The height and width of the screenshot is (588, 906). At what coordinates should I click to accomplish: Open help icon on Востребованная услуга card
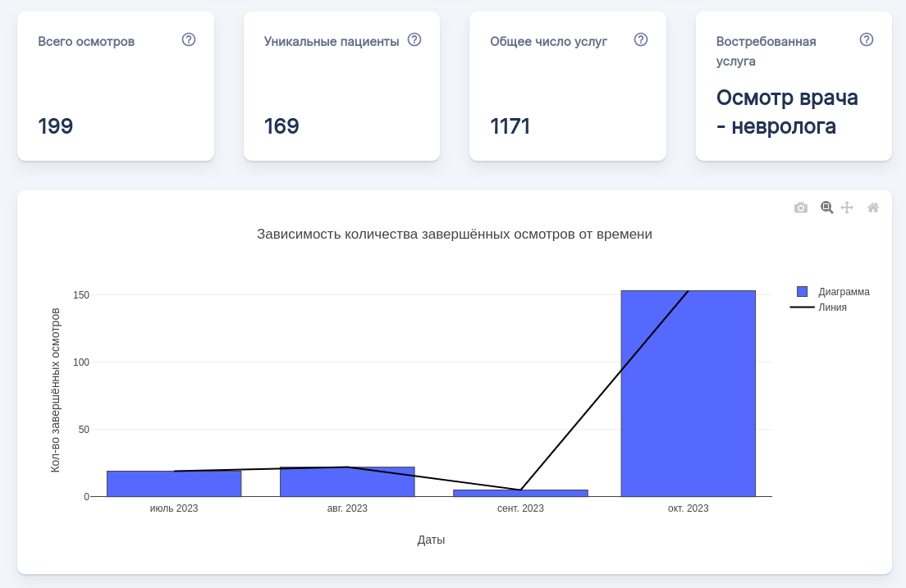click(867, 39)
